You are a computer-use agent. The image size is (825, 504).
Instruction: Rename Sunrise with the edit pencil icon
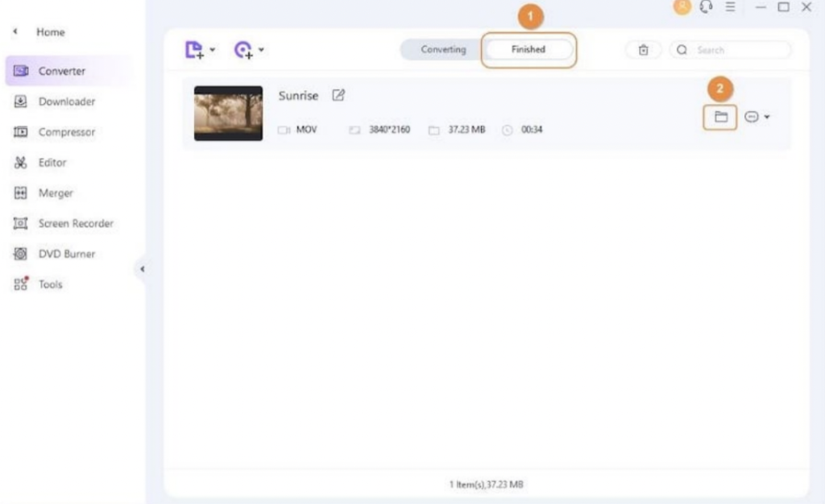(x=338, y=95)
